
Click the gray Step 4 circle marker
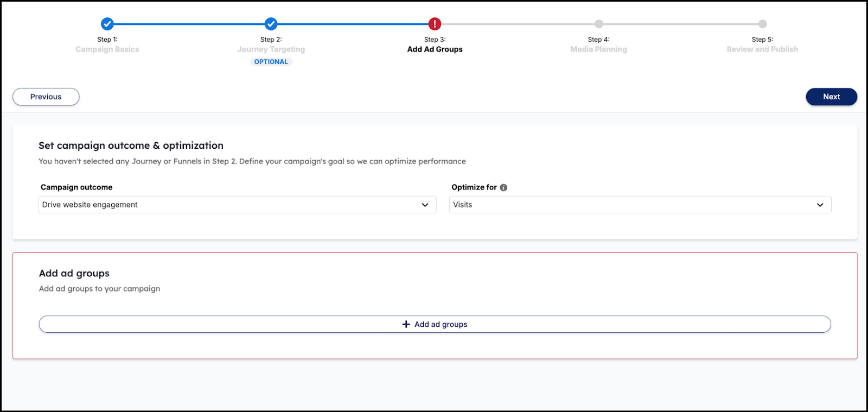598,24
